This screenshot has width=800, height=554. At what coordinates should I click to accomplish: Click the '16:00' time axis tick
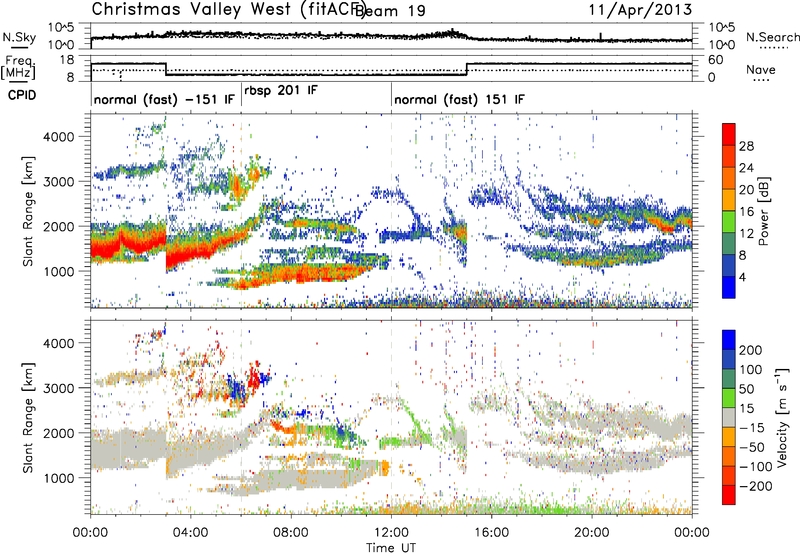(x=491, y=533)
